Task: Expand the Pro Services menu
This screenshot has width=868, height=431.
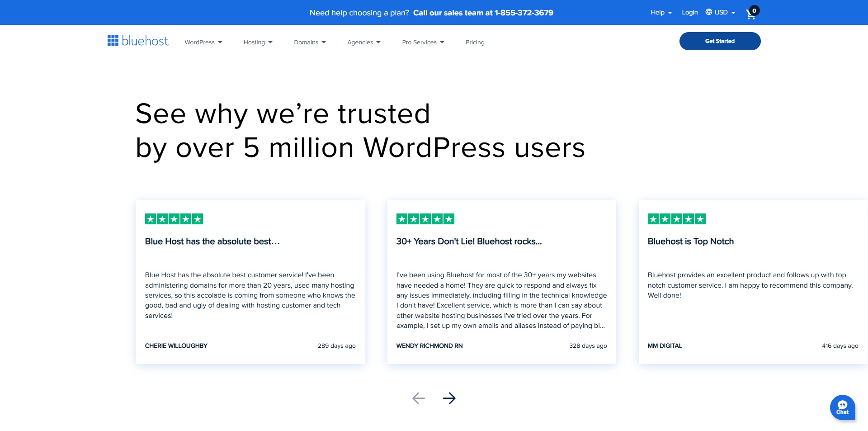Action: 423,42
